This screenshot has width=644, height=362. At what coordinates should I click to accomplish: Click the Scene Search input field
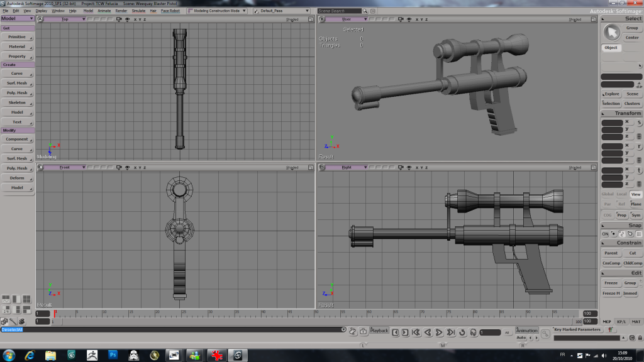[x=339, y=11]
